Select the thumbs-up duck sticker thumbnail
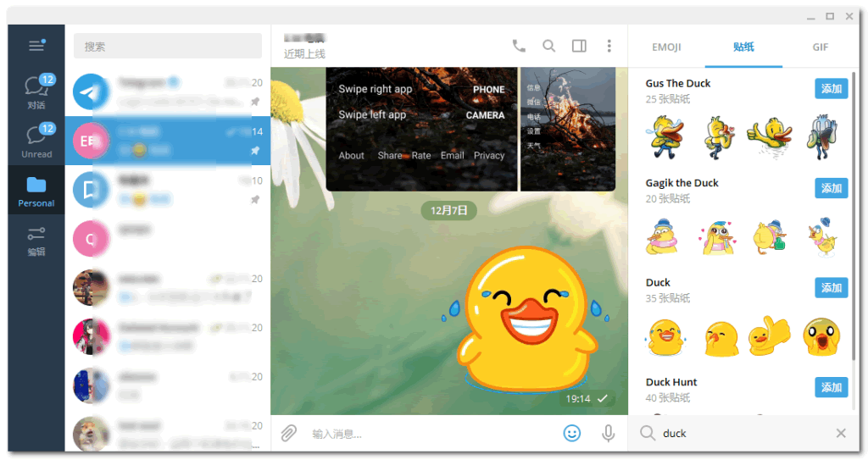The width and height of the screenshot is (868, 460). [x=770, y=336]
